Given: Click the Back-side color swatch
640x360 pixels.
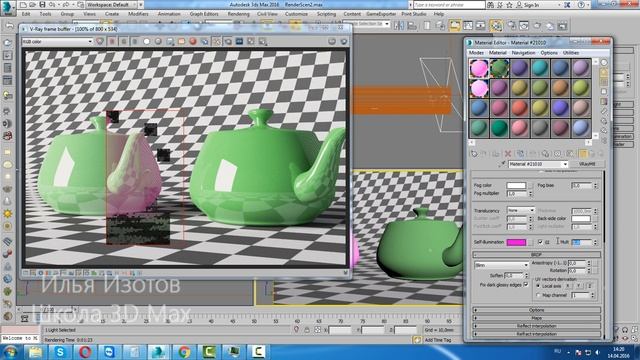Looking at the screenshot, I should pos(581,218).
